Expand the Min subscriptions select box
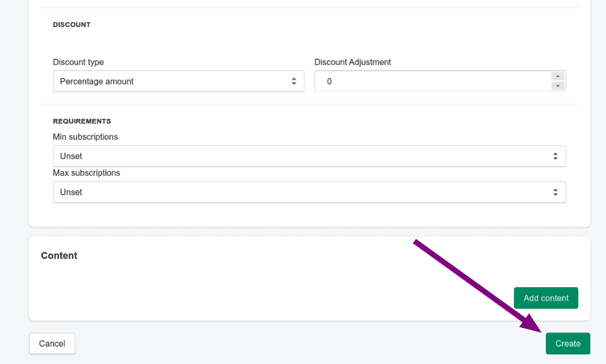 309,156
